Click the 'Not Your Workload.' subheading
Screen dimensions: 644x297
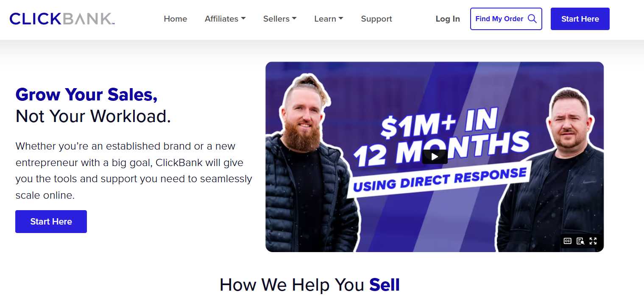click(x=93, y=116)
